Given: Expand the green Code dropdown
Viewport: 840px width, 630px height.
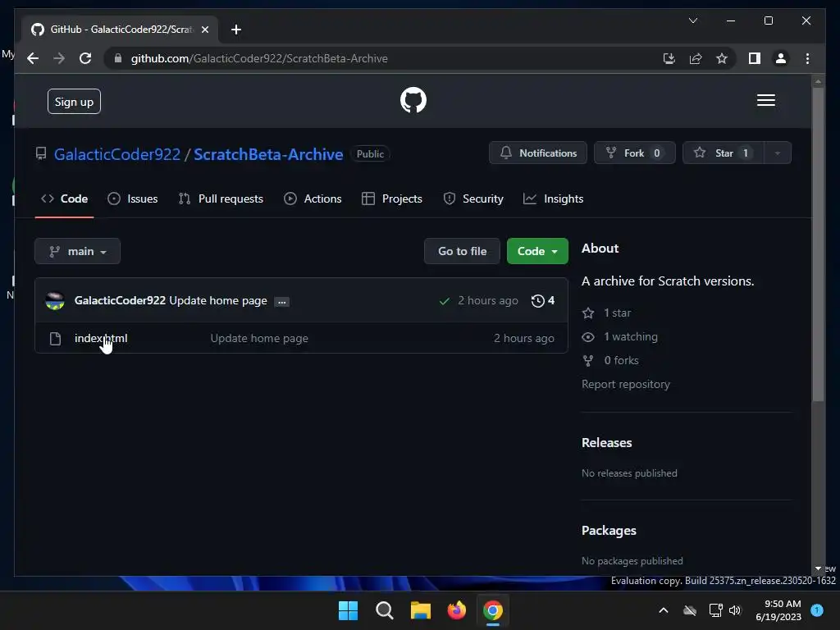Looking at the screenshot, I should [x=537, y=251].
